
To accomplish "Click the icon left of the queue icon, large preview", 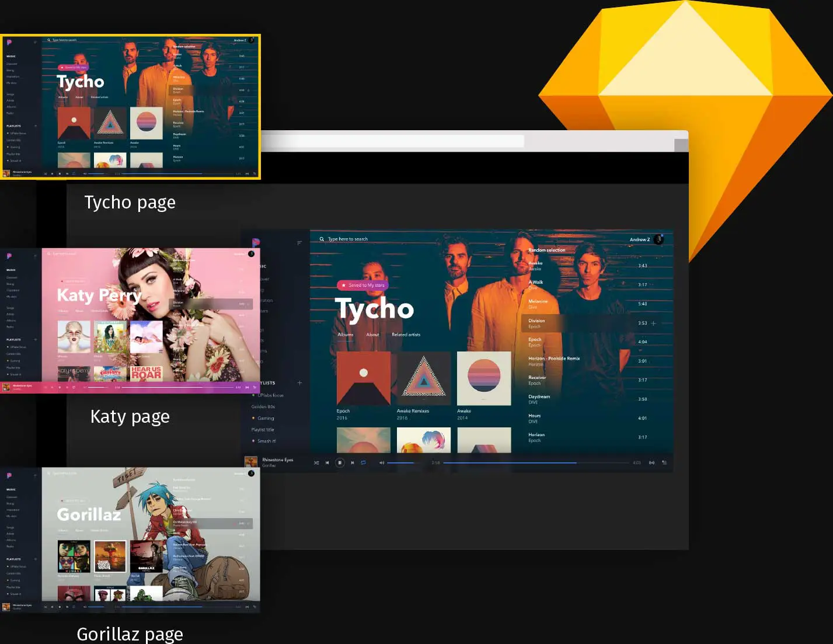I will coord(651,462).
